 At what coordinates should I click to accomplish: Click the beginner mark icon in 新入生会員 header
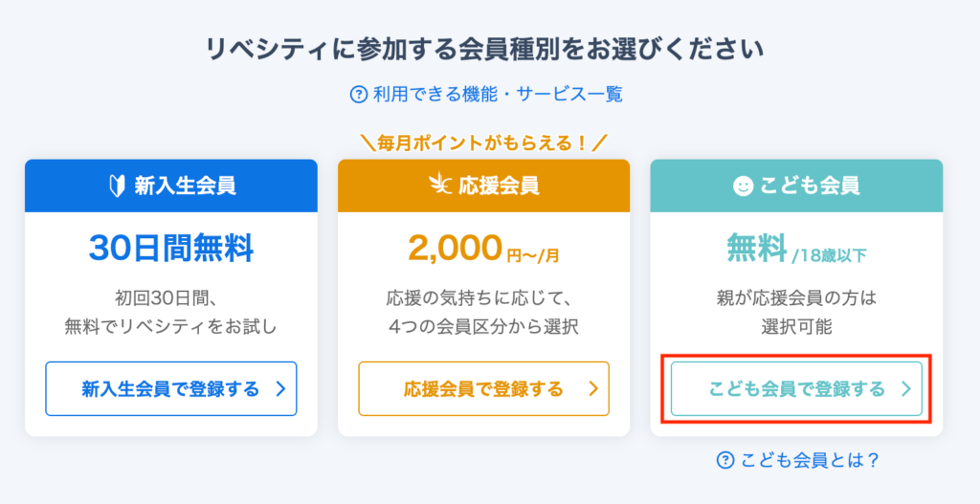(x=117, y=186)
